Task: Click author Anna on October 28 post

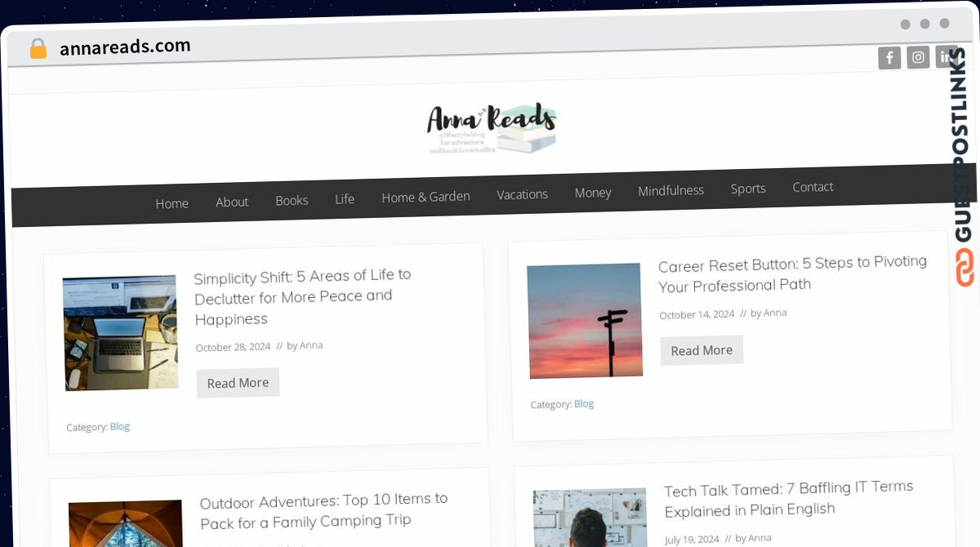Action: tap(311, 345)
